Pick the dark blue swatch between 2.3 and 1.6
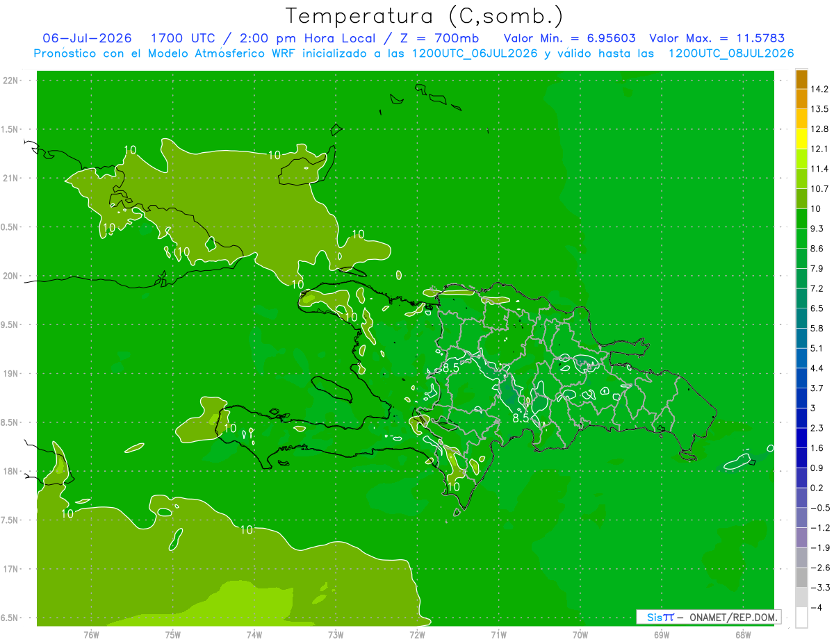This screenshot has width=834, height=644. [x=801, y=438]
